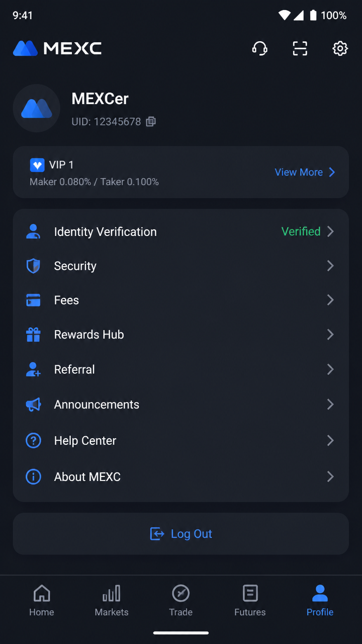This screenshot has width=362, height=644.
Task: Tap the bottom home gesture bar
Action: (x=181, y=633)
